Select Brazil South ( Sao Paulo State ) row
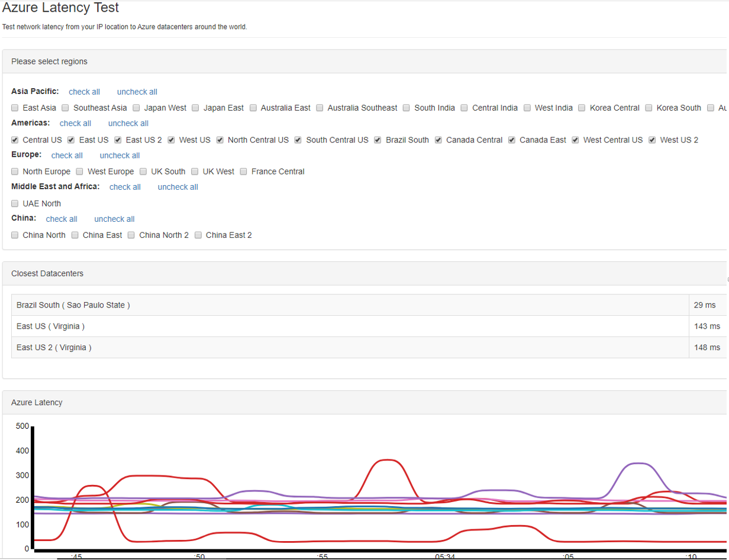The width and height of the screenshot is (729, 560). [369, 305]
